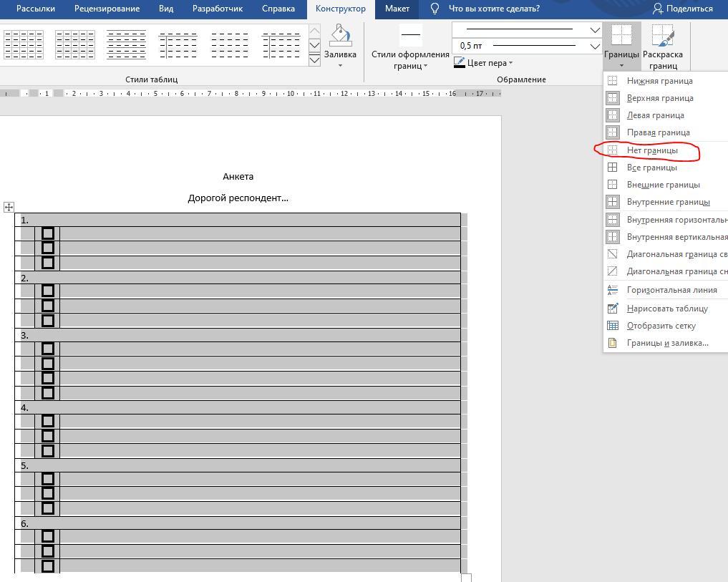Expand the full table styles gallery
Viewport: 728px width, 582px height.
pos(314,59)
